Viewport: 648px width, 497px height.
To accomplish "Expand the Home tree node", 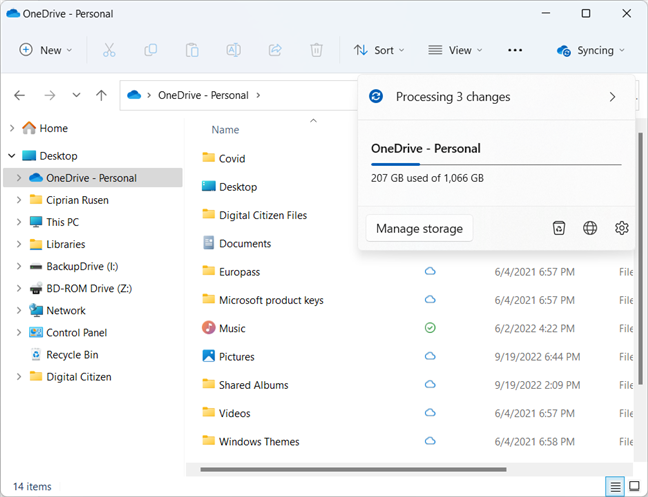I will pos(12,128).
